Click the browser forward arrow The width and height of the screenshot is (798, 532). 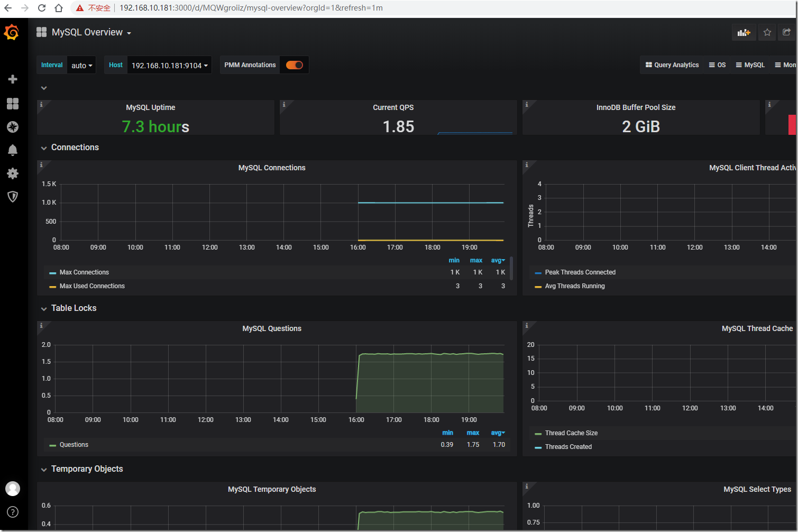click(25, 8)
